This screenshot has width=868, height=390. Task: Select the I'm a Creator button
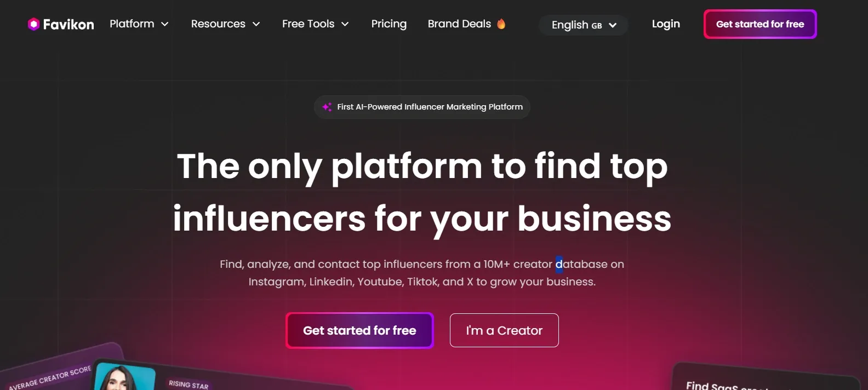pyautogui.click(x=504, y=330)
